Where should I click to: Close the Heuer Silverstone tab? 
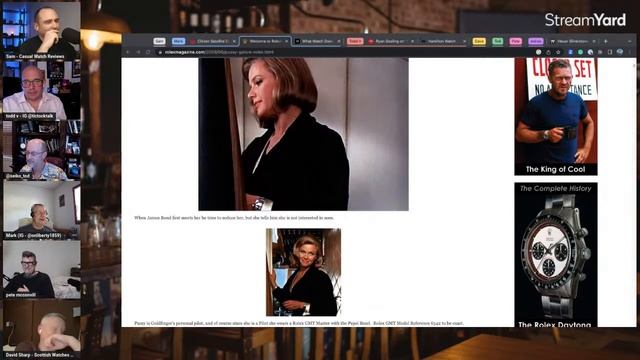(x=594, y=41)
